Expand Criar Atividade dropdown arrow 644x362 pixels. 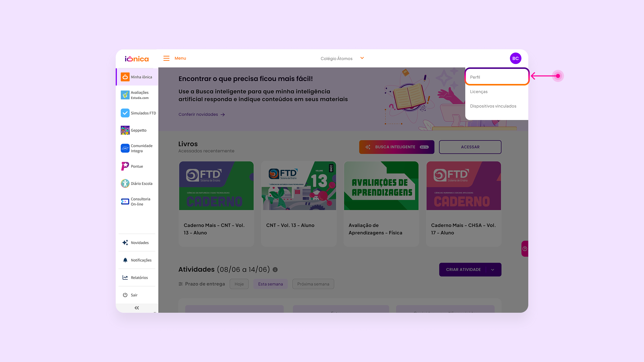[x=493, y=270]
